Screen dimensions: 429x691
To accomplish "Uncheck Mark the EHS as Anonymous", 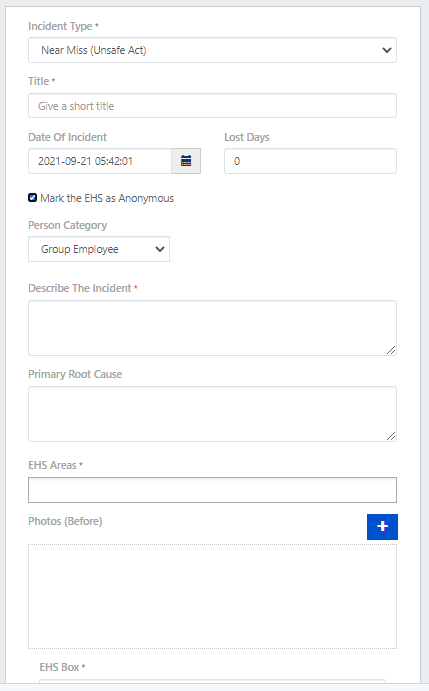I will pos(32,197).
